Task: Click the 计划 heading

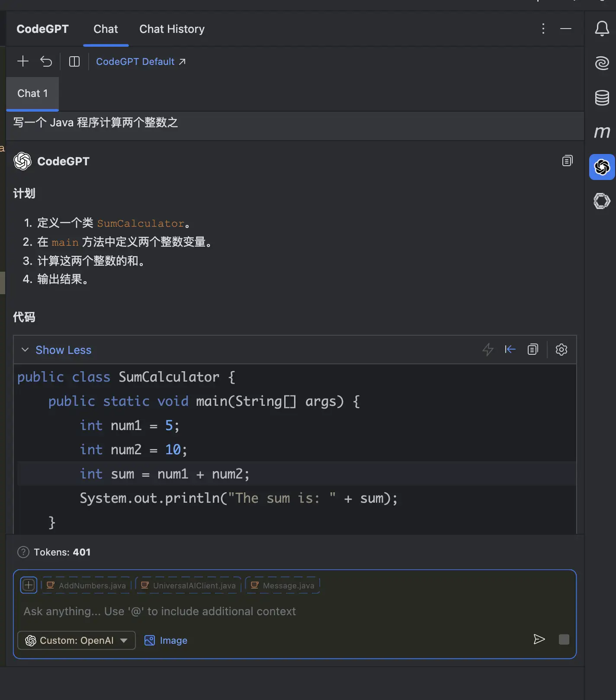Action: coord(24,193)
